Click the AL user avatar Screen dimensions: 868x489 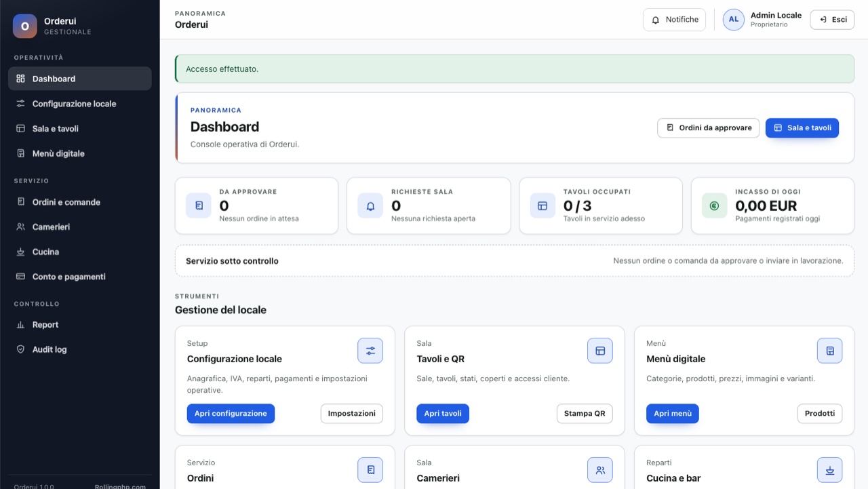pyautogui.click(x=733, y=20)
